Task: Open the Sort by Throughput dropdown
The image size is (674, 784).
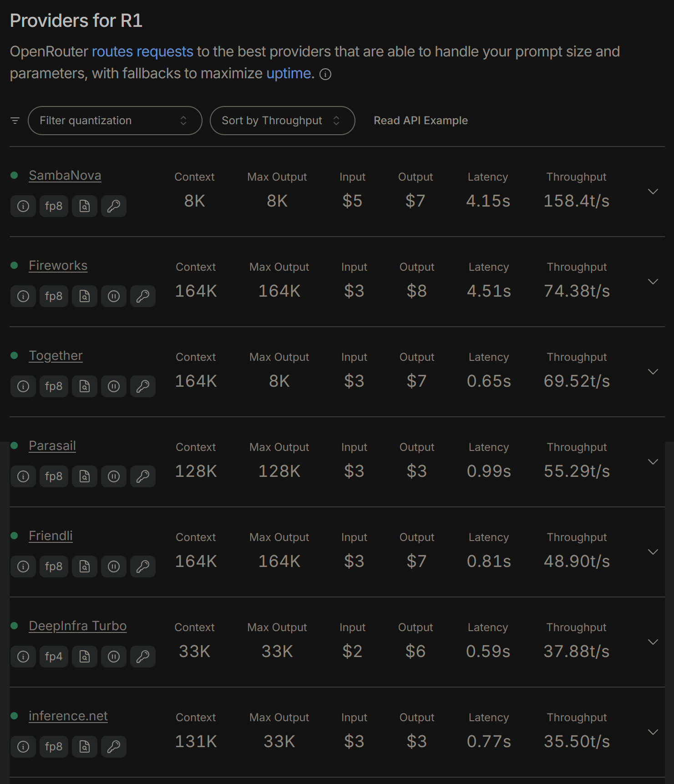Action: (283, 121)
